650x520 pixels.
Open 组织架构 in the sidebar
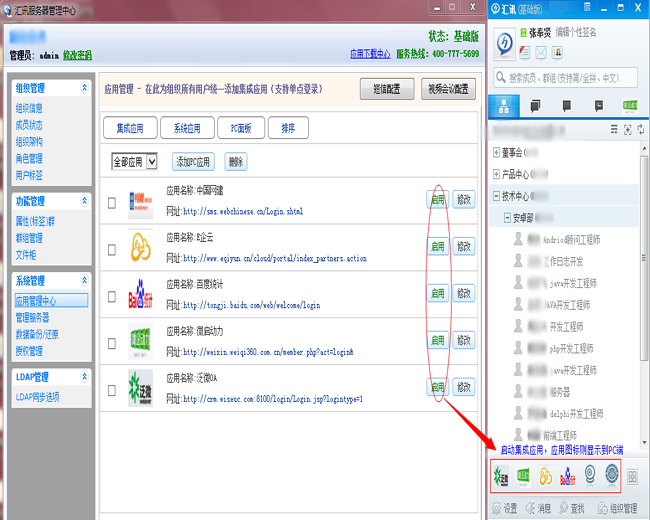(x=29, y=142)
